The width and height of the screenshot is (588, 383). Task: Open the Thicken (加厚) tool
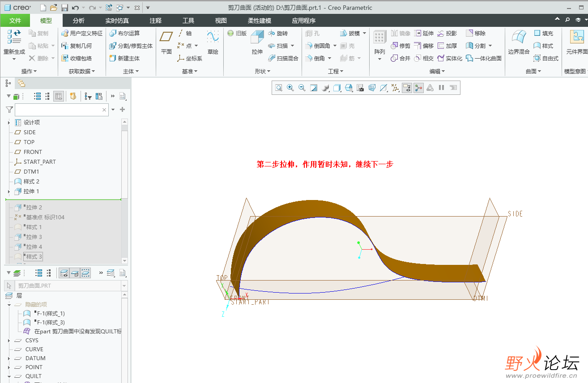[447, 46]
